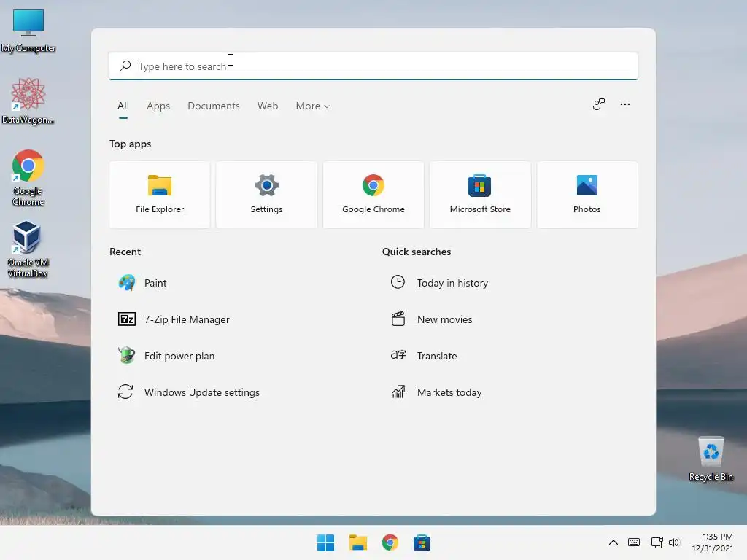Open Microsoft Store from the taskbar
The height and width of the screenshot is (560, 747).
pyautogui.click(x=422, y=542)
